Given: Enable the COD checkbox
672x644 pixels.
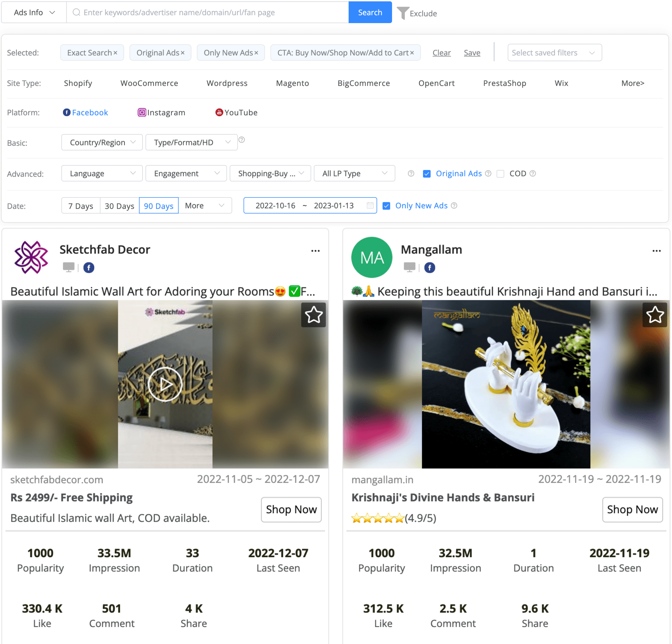Looking at the screenshot, I should coord(500,174).
